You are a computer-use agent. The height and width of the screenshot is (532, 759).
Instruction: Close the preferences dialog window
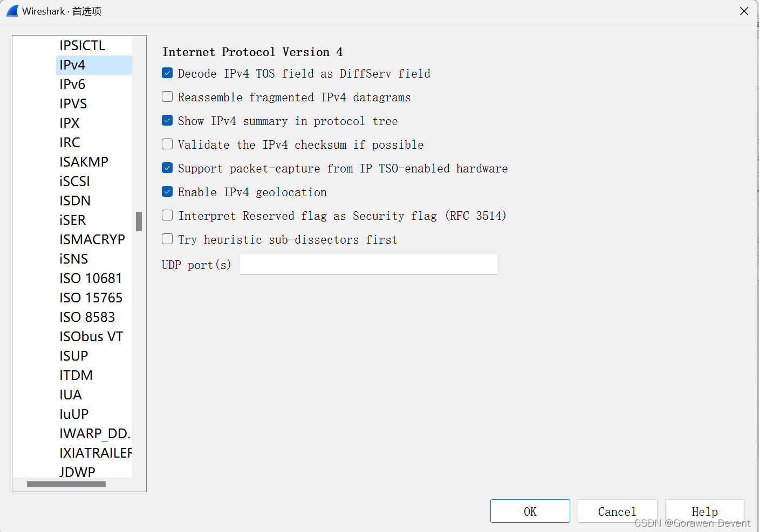(744, 11)
